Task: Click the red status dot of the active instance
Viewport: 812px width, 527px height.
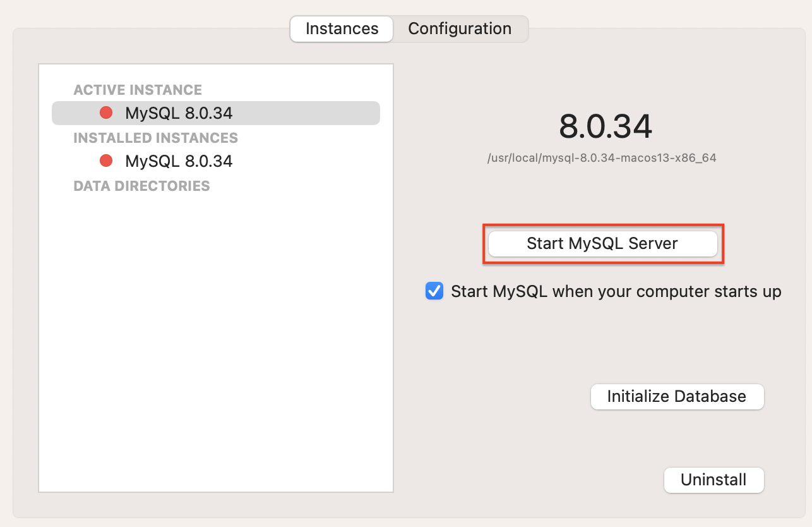Action: [x=106, y=113]
